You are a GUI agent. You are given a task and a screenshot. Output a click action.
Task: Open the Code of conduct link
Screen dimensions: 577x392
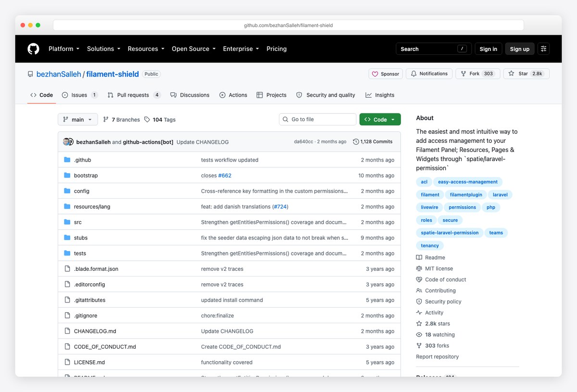pos(441,279)
